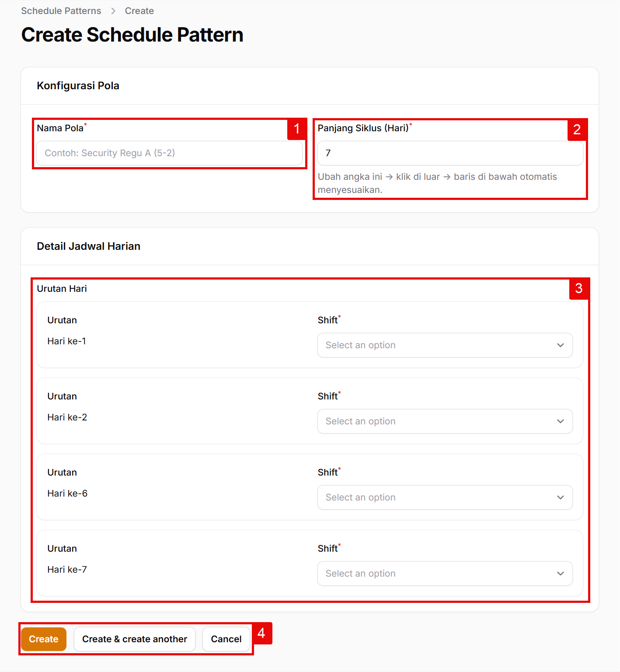620x672 pixels.
Task: Click the Create breadcrumb item
Action: [x=139, y=11]
